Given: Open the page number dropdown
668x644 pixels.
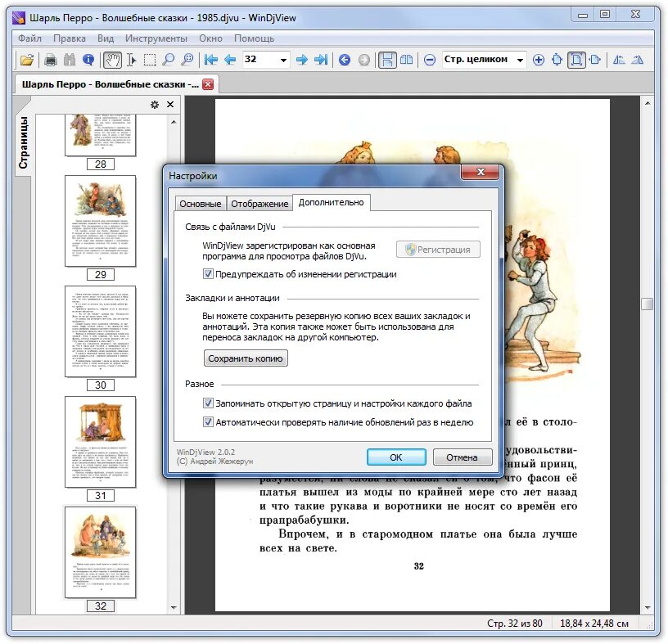Looking at the screenshot, I should (283, 60).
